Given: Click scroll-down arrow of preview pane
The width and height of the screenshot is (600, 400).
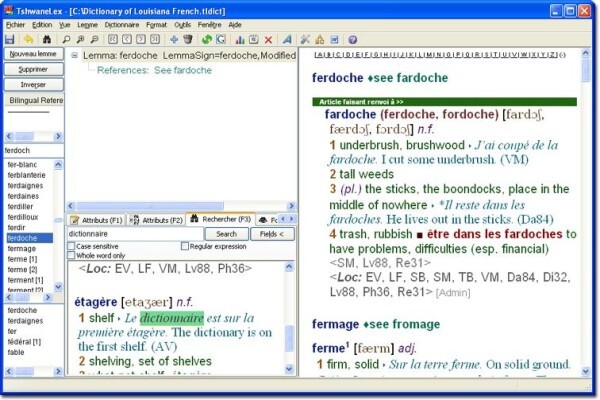Looking at the screenshot, I should (585, 371).
